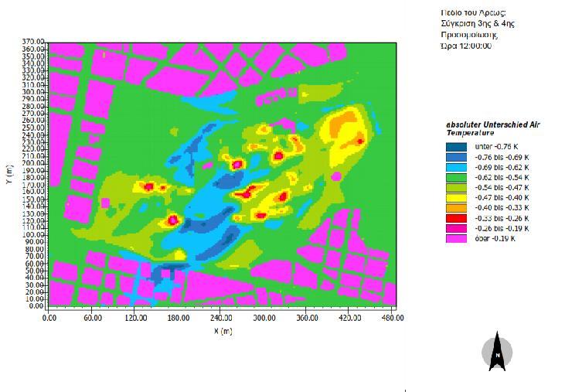This screenshot has height=392, width=565.
Task: Click legend label '-0.33 bis -0.26 K'
Action: coord(502,218)
